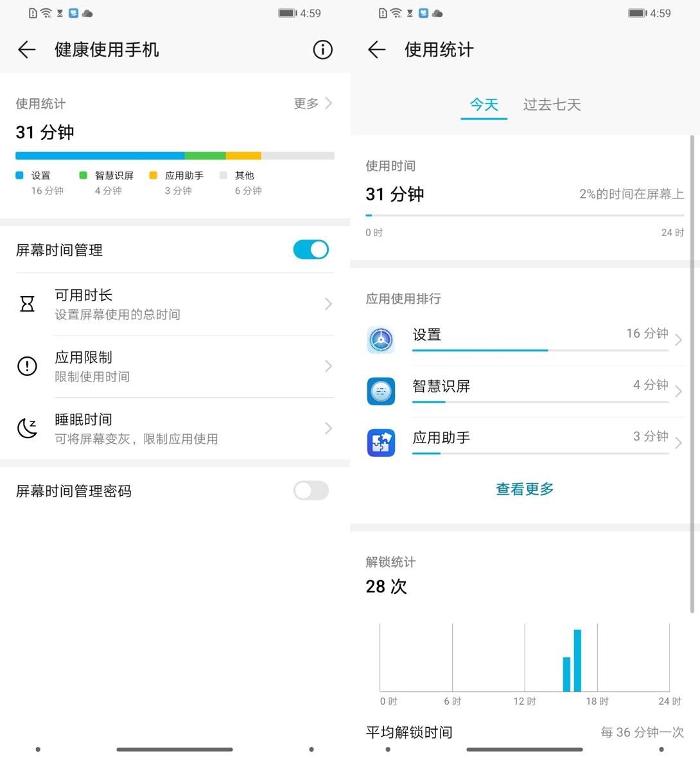Viewport: 700px width, 758px height.
Task: Open 更多 next to 使用统计
Action: 306,103
